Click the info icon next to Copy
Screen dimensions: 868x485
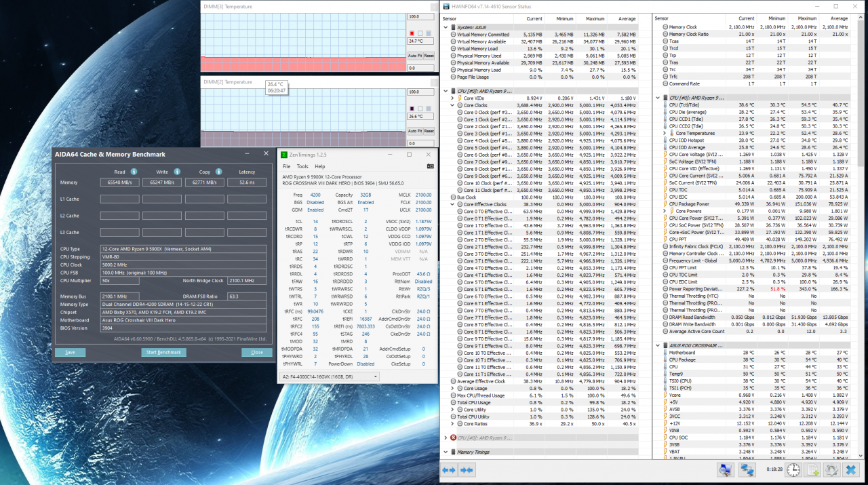tap(219, 172)
